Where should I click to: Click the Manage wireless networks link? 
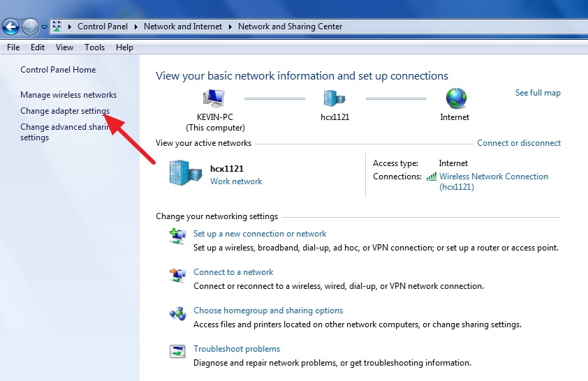[68, 95]
